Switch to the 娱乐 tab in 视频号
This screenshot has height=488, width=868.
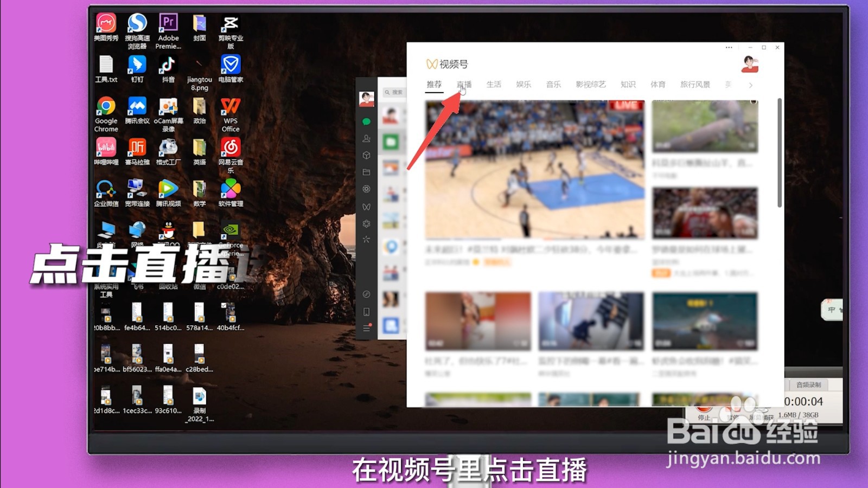click(524, 84)
